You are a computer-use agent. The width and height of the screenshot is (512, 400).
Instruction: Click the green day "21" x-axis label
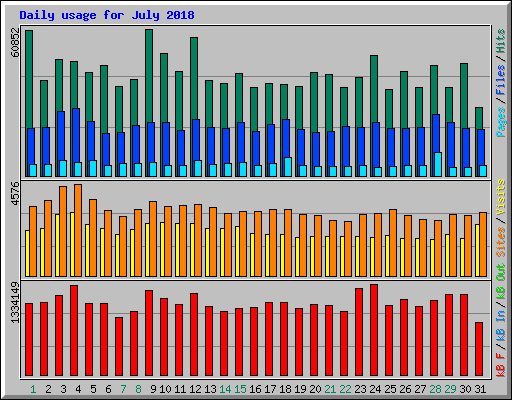(x=330, y=389)
